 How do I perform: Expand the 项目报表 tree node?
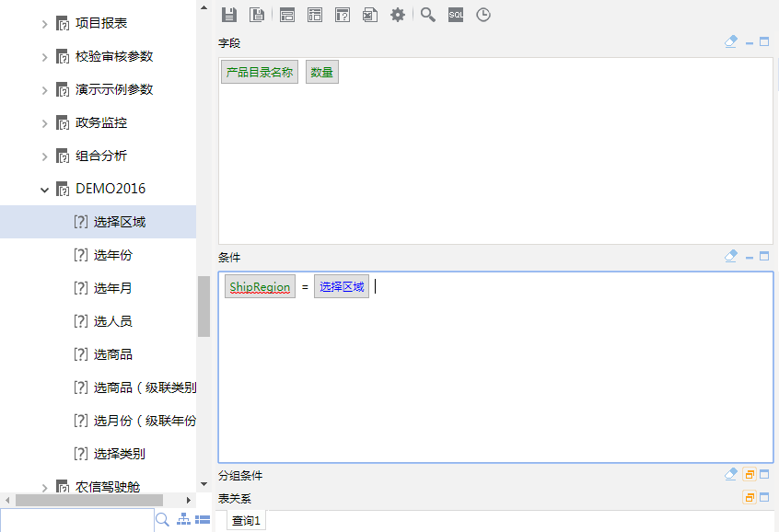(45, 24)
